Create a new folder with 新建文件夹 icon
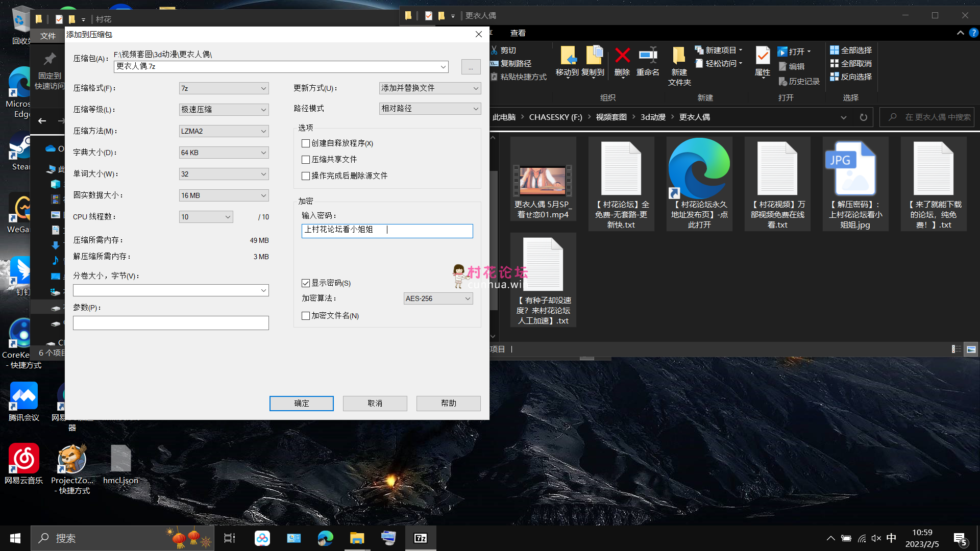Viewport: 980px width, 551px height. 679,66
